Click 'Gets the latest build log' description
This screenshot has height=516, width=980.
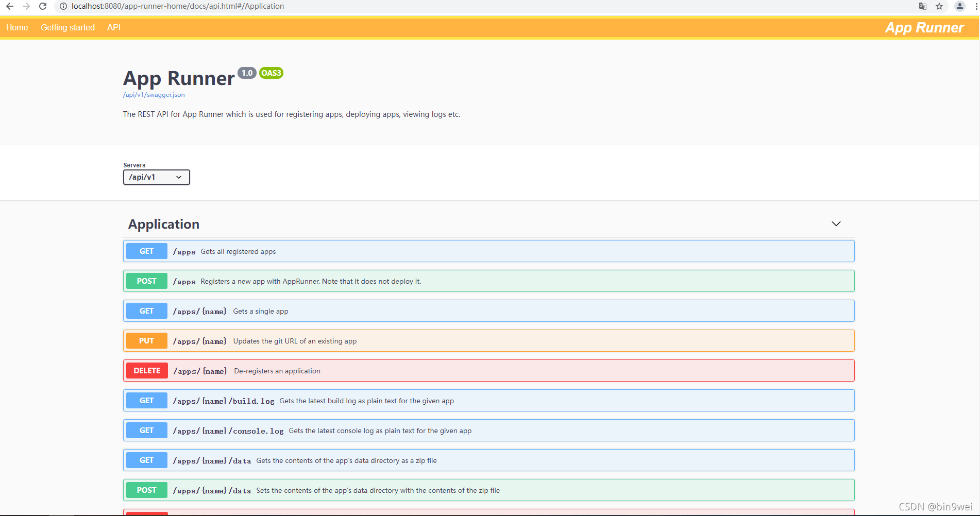tap(367, 401)
